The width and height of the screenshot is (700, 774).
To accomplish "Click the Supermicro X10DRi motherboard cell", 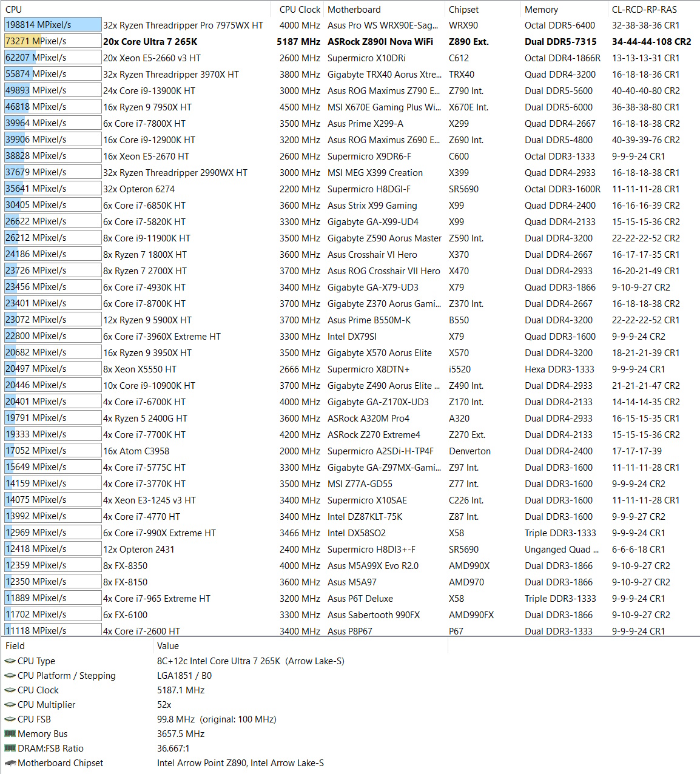I will 366,58.
